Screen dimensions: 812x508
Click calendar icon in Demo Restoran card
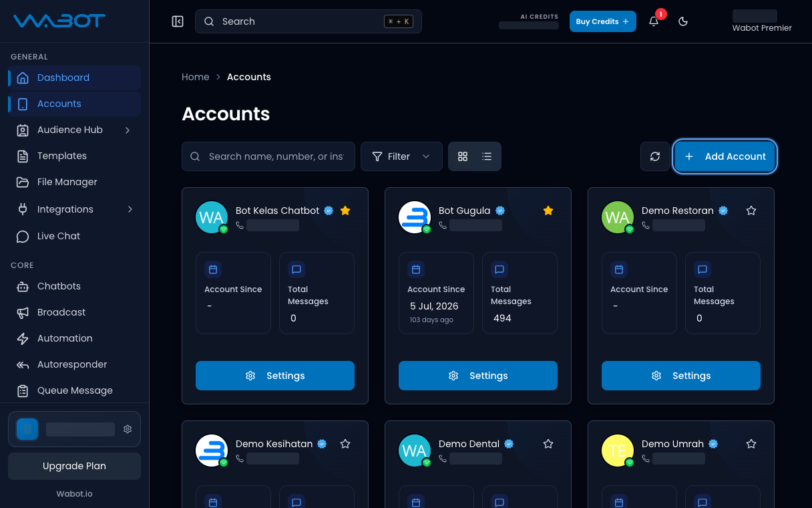coord(619,269)
